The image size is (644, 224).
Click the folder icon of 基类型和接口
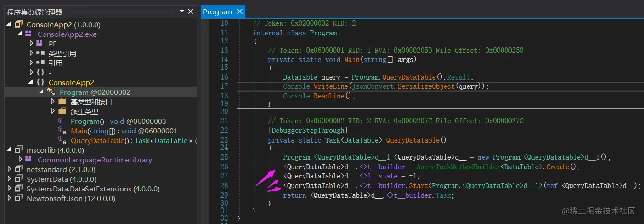point(62,102)
